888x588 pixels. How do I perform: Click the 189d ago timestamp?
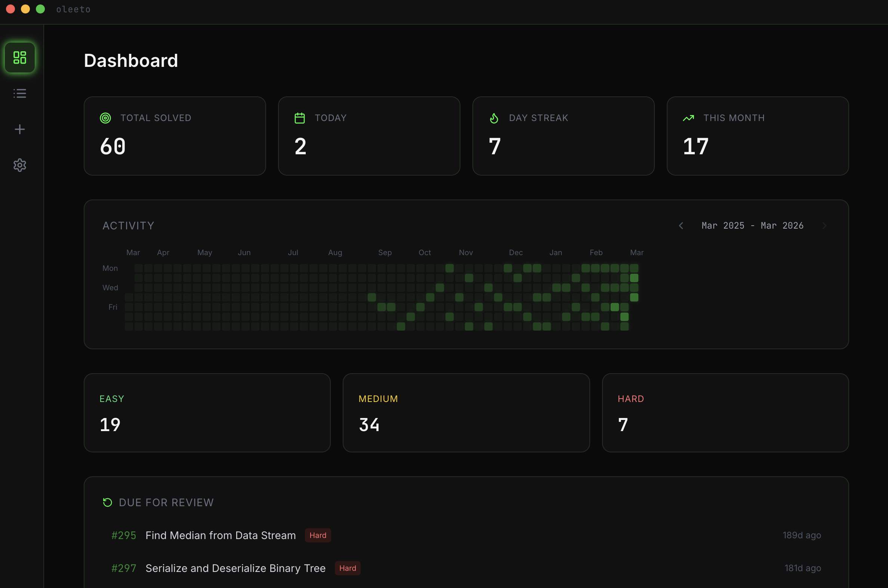tap(802, 535)
